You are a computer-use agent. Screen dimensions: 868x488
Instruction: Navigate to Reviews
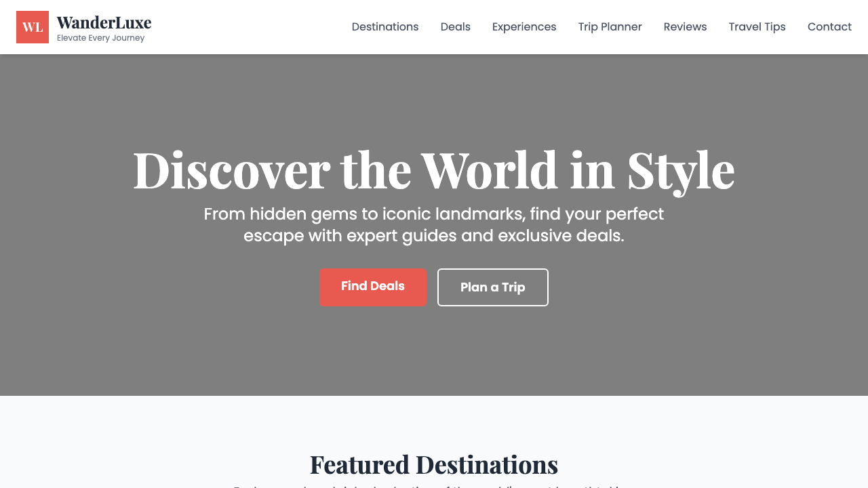(x=686, y=27)
